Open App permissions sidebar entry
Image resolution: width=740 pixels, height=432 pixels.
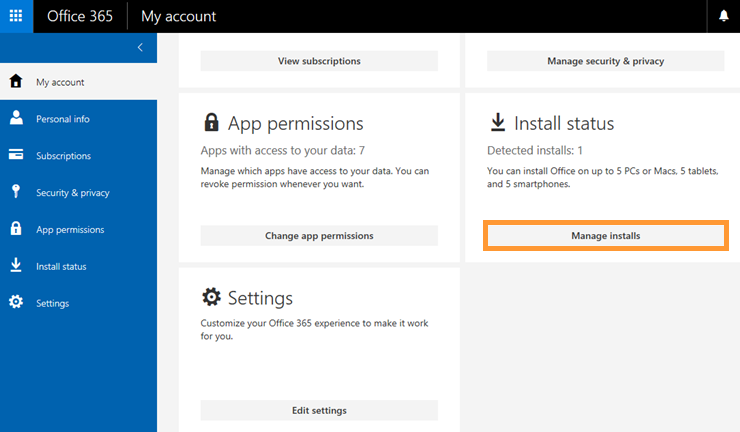point(78,229)
